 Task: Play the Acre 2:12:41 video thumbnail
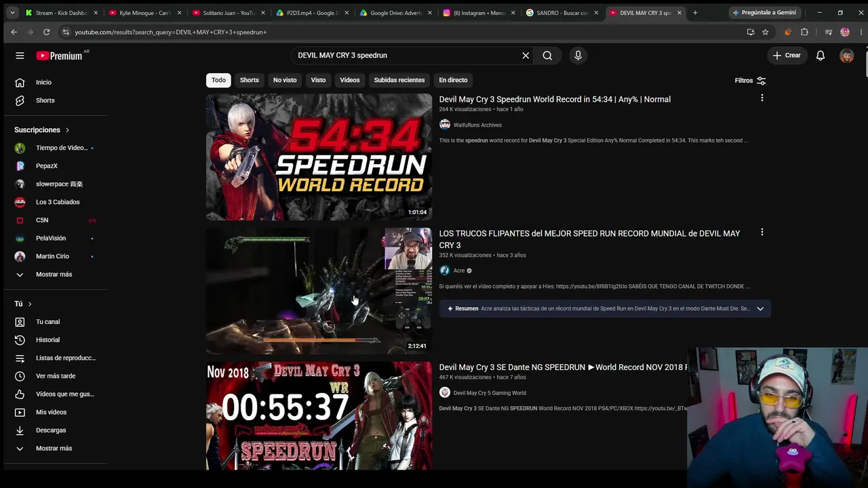pyautogui.click(x=319, y=291)
